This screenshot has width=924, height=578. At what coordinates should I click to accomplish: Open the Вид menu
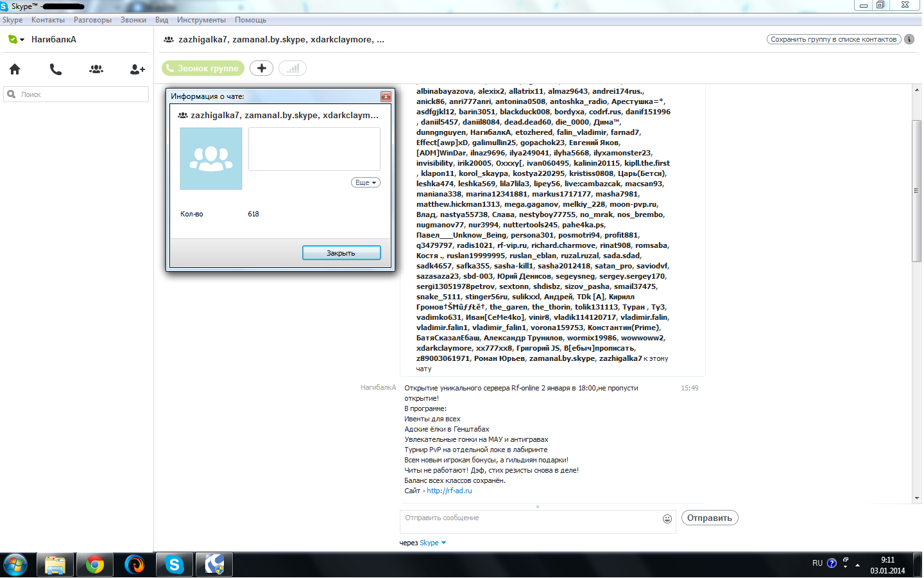162,20
